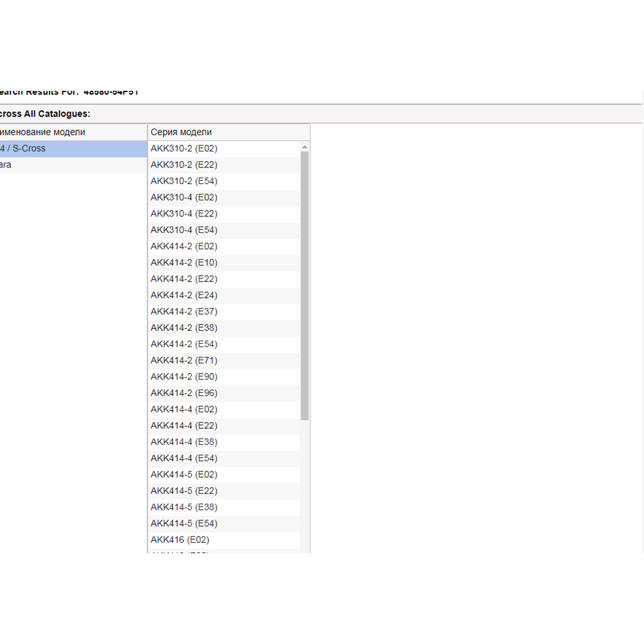Pick series AKK414-2 (E96)

(184, 393)
